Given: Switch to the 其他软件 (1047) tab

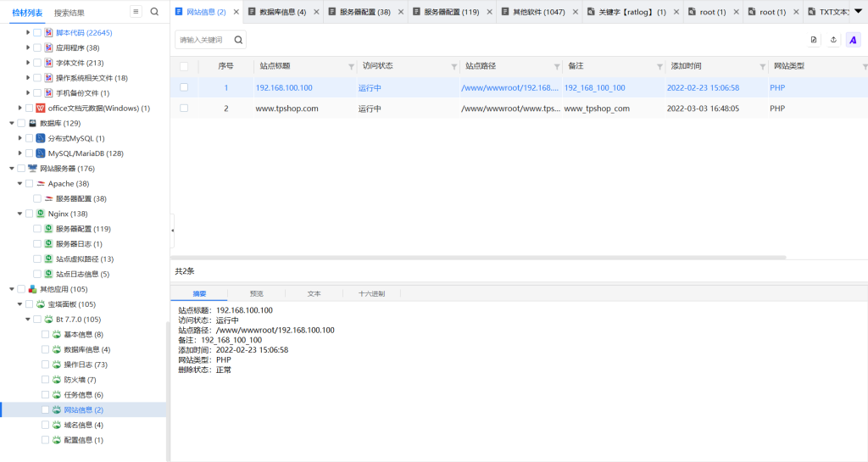Looking at the screenshot, I should coord(539,12).
